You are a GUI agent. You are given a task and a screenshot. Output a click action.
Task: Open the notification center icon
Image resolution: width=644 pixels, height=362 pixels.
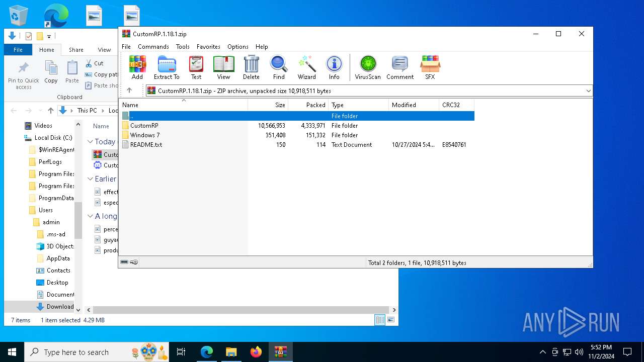[627, 352]
